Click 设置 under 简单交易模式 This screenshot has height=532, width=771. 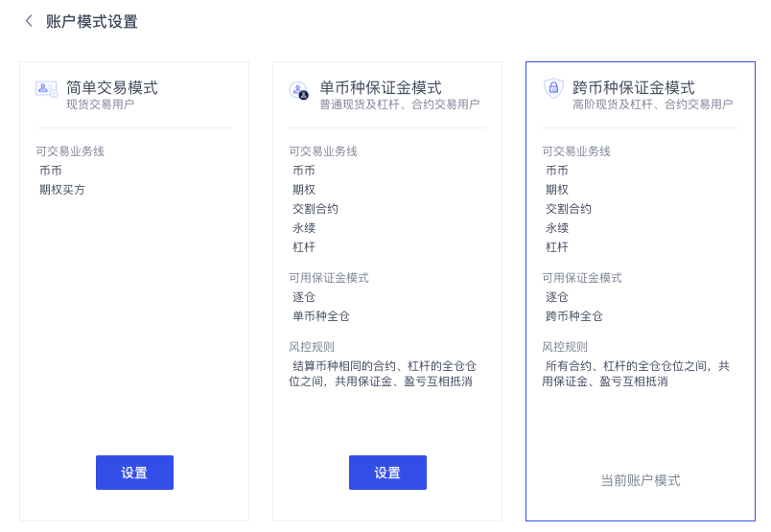point(134,473)
